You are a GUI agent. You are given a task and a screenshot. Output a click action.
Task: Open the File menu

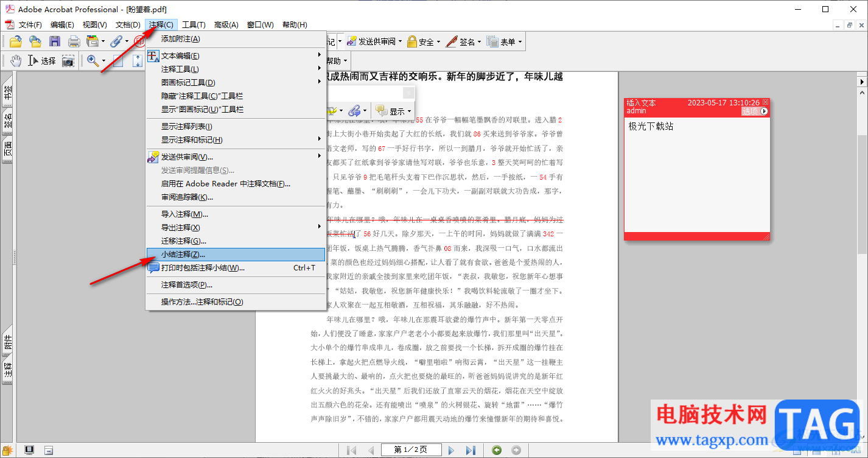click(x=30, y=25)
